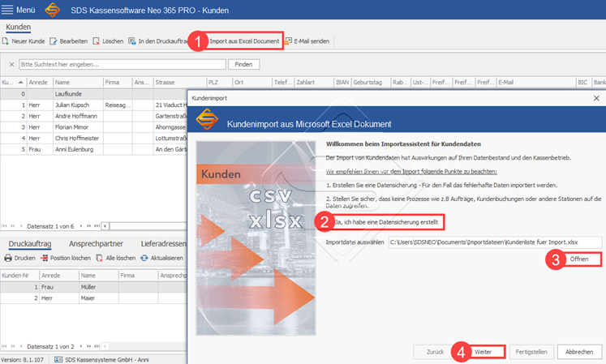Click the Finden button
Viewport: 606px width, 364px height.
click(x=243, y=65)
